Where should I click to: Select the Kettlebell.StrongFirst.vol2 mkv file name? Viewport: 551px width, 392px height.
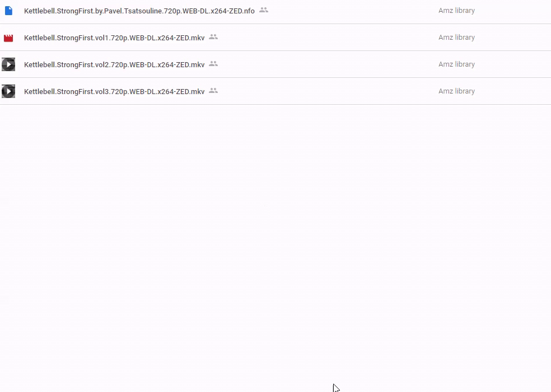(x=114, y=65)
